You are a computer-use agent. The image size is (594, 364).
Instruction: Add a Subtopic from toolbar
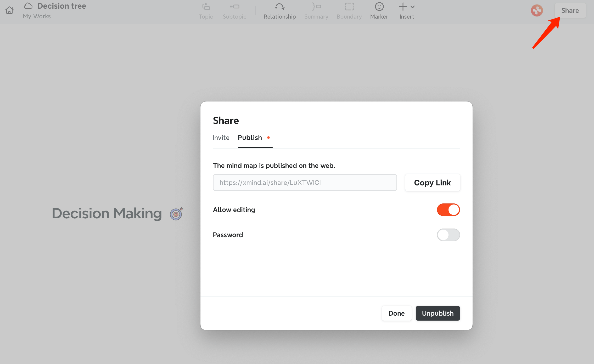pos(234,11)
